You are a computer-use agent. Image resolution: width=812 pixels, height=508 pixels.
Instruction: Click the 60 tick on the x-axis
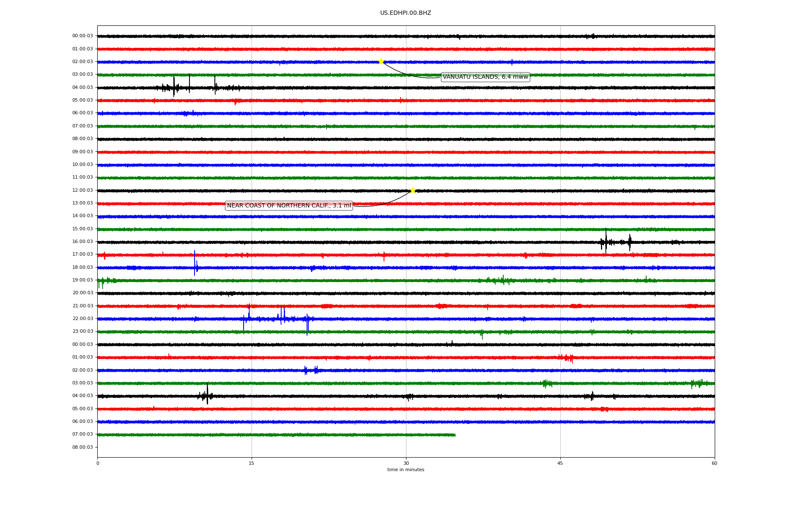coord(714,464)
